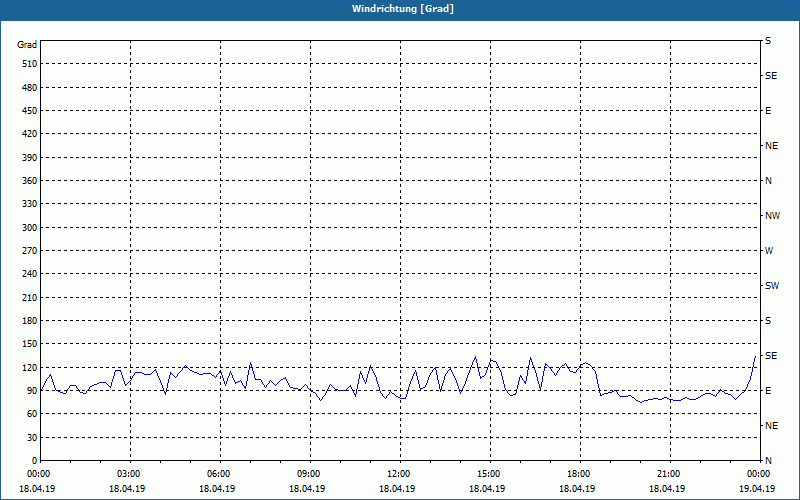Click the 0 degree axis label
This screenshot has height=500, width=800.
(x=35, y=461)
